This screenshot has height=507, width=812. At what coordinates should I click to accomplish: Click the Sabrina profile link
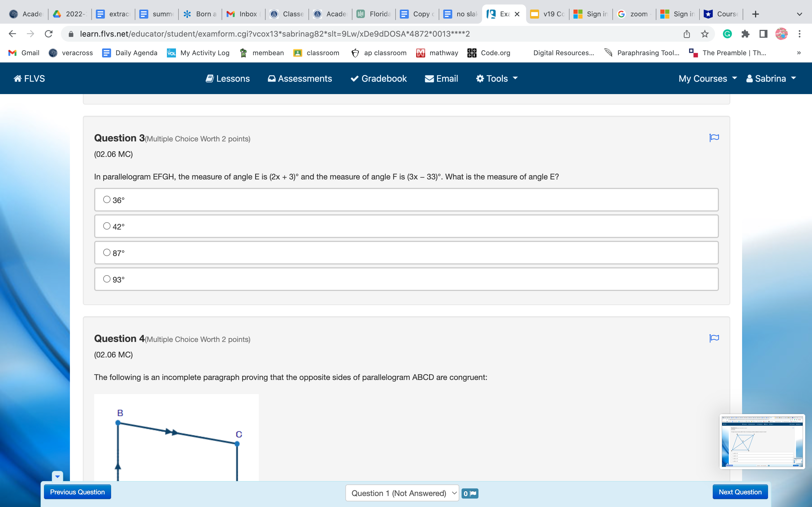point(771,78)
